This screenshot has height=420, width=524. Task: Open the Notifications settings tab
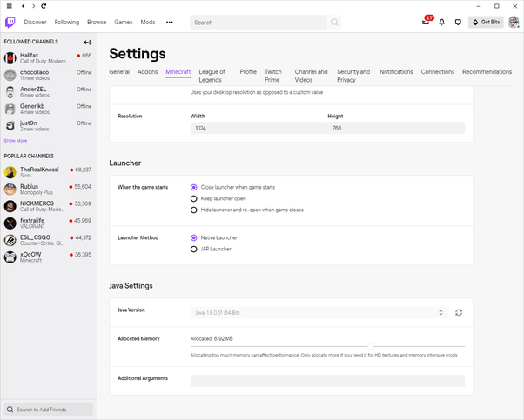tap(396, 72)
